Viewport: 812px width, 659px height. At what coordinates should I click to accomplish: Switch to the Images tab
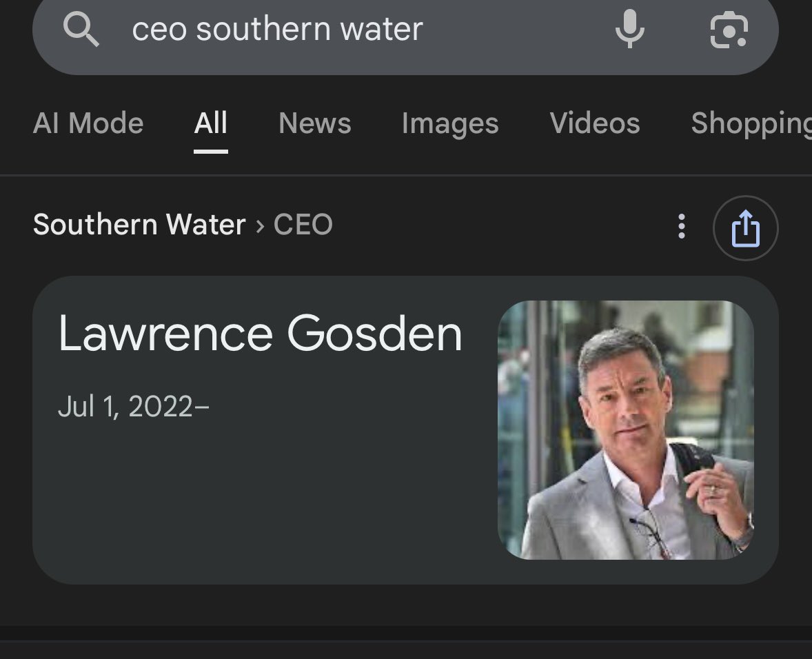pos(450,123)
